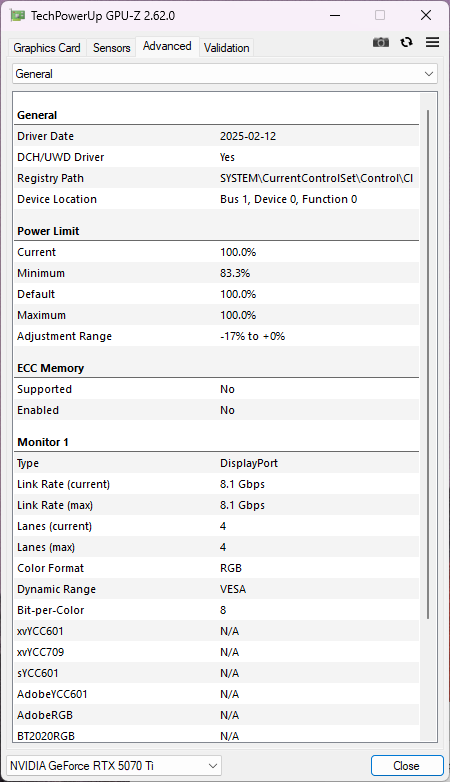Select the Validation tab
Image resolution: width=450 pixels, height=782 pixels.
[x=226, y=48]
